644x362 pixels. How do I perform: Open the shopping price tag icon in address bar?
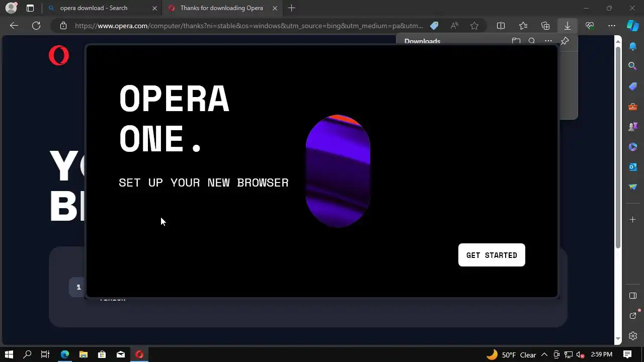(434, 26)
